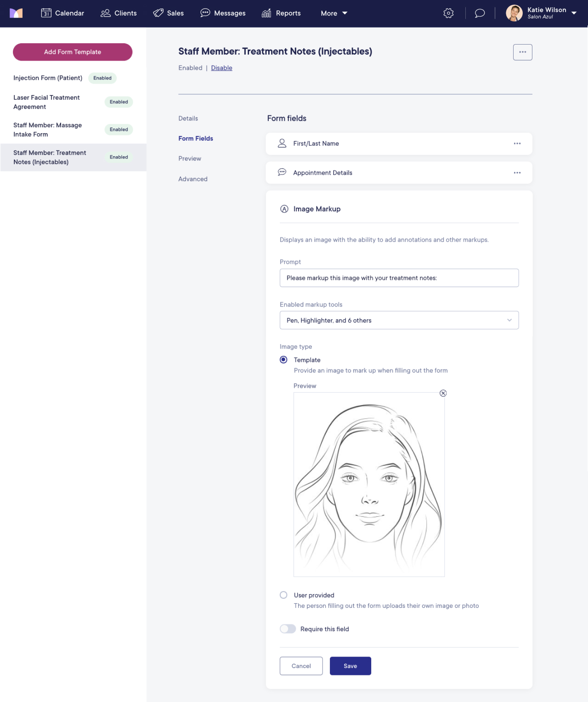Open the Enabled markup tools dropdown
The width and height of the screenshot is (588, 702).
point(399,320)
